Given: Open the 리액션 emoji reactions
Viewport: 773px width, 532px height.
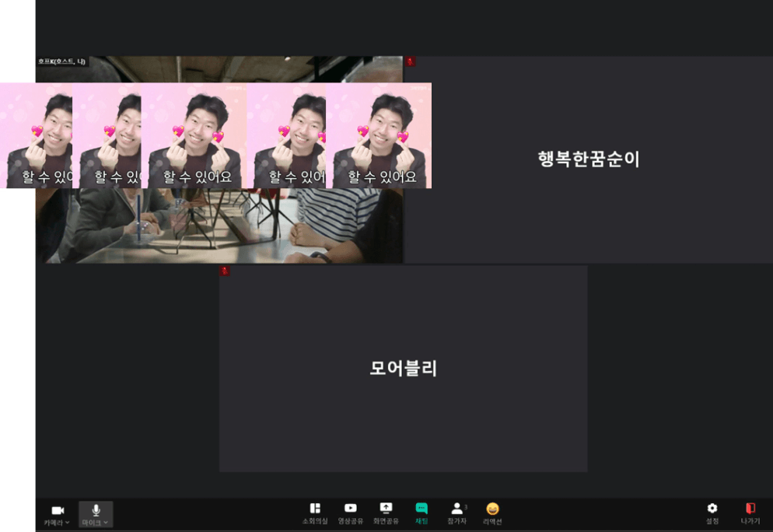Looking at the screenshot, I should click(492, 513).
